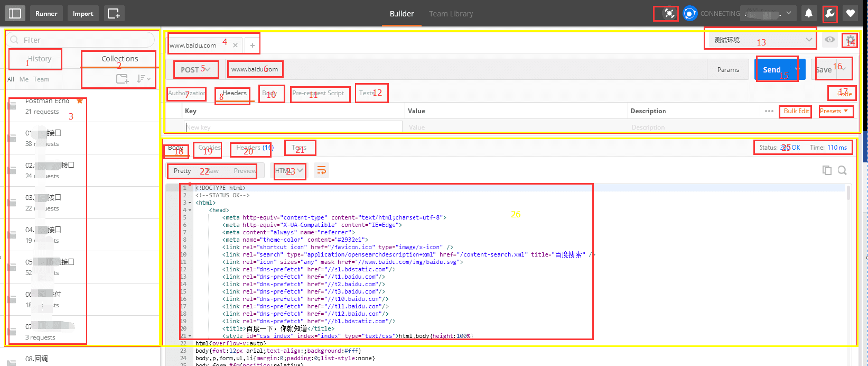Screen dimensions: 868x366
Task: Open the new window icon next to Import
Action: pos(114,13)
